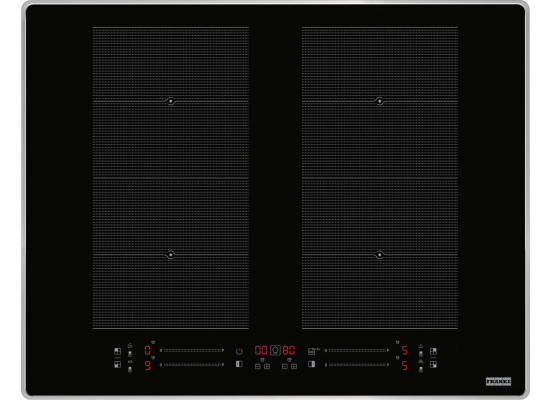Tap plus under the left 00 timer
Screen dimensions: 550x400
[267, 366]
